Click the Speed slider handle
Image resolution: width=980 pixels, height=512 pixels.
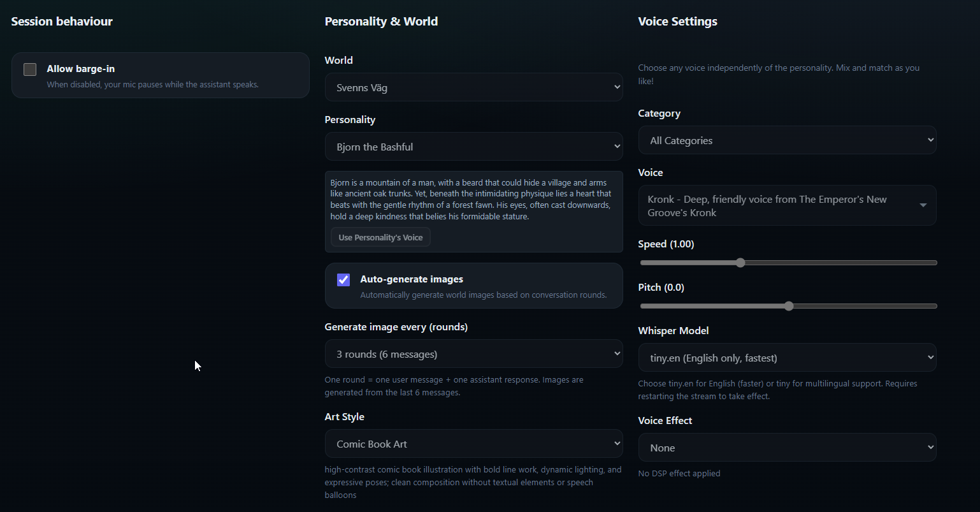[x=739, y=262]
